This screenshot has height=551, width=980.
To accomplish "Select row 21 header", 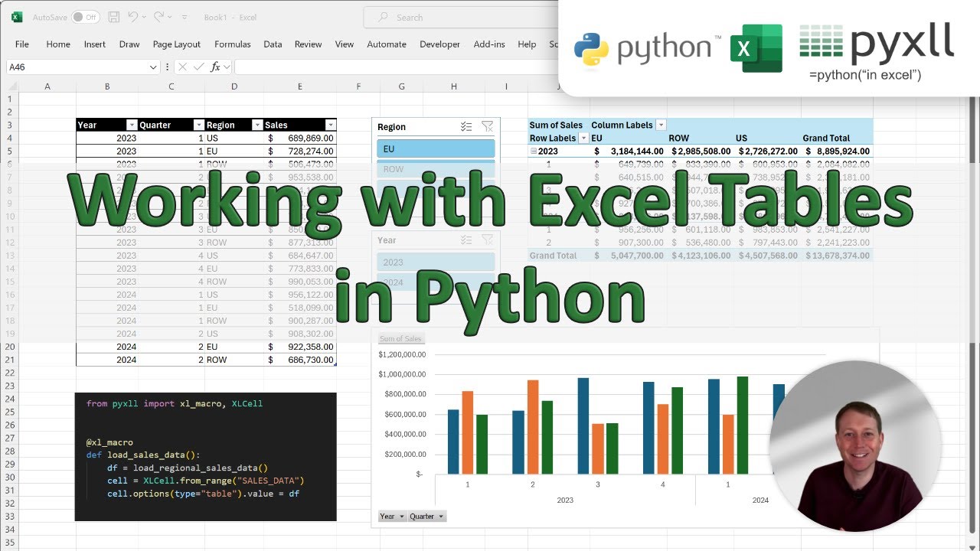I will 9,360.
